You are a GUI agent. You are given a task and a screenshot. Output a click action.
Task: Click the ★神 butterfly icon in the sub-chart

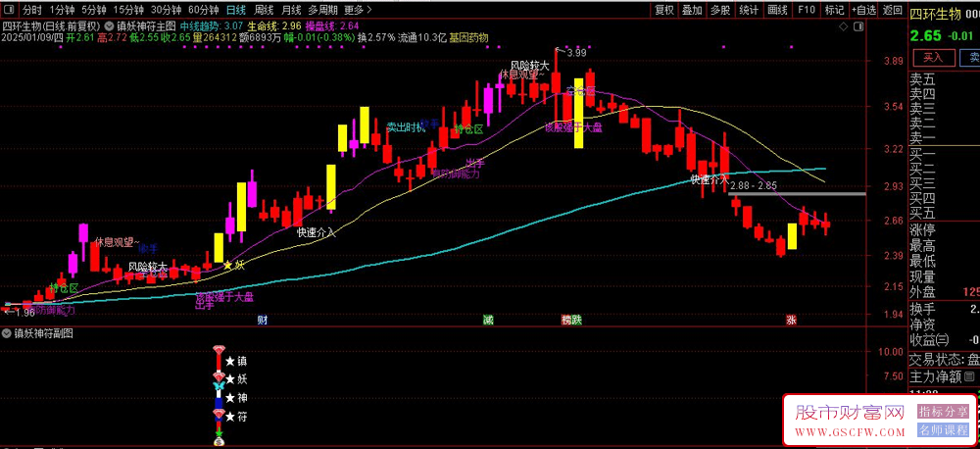tap(219, 387)
